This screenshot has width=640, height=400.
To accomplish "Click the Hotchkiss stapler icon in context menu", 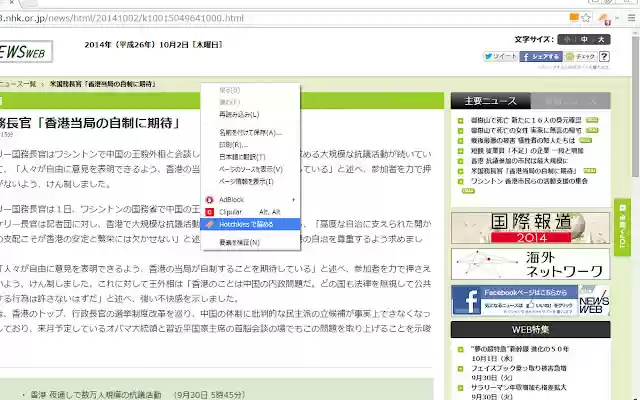I will tap(209, 224).
